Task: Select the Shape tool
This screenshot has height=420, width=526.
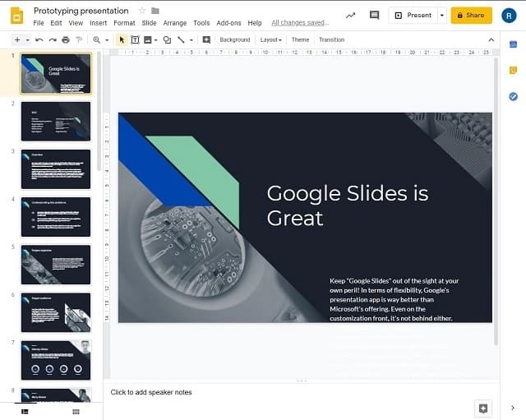Action: click(x=167, y=40)
